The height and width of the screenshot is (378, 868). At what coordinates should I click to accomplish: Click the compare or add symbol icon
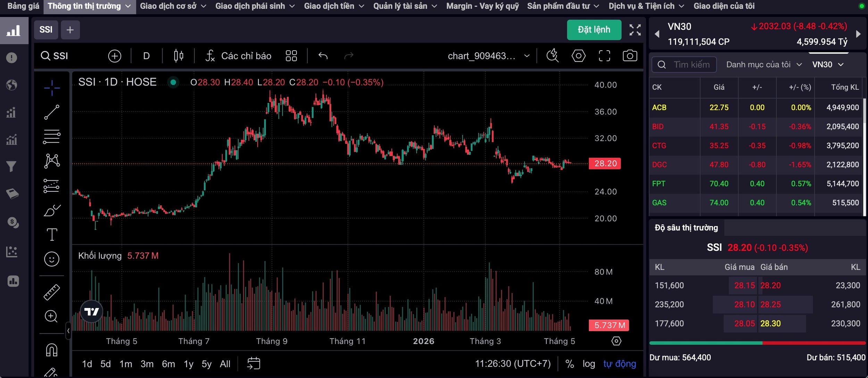coord(115,56)
